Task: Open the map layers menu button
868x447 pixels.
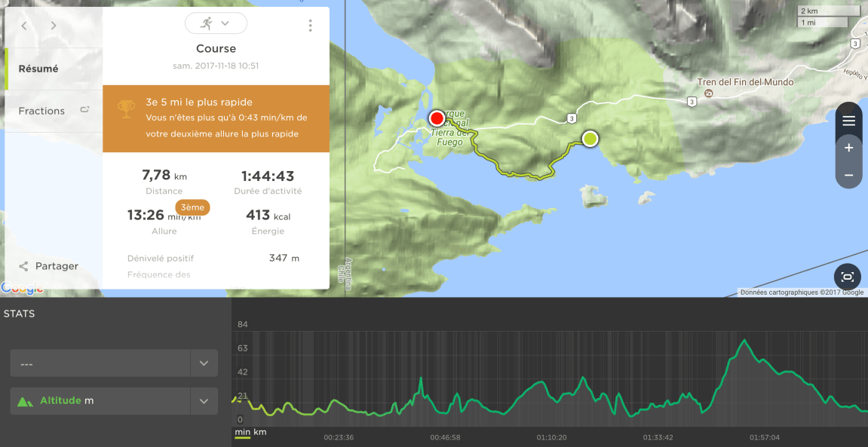Action: pyautogui.click(x=848, y=121)
